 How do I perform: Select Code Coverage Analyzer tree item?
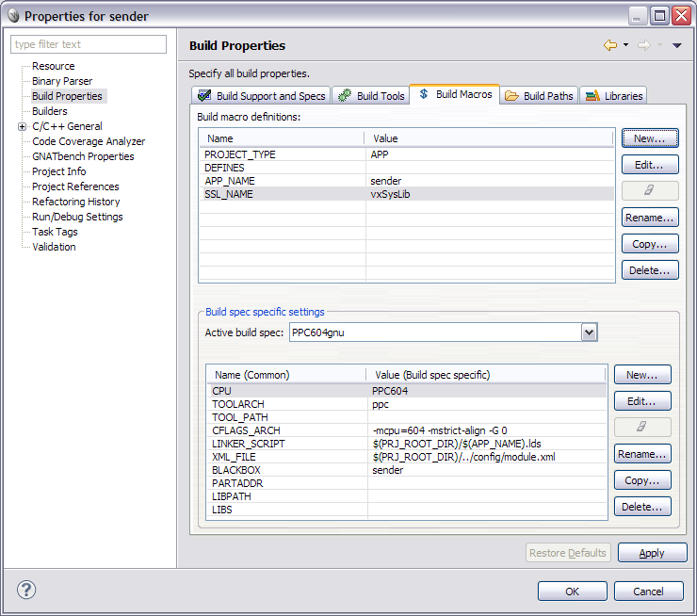(x=89, y=141)
